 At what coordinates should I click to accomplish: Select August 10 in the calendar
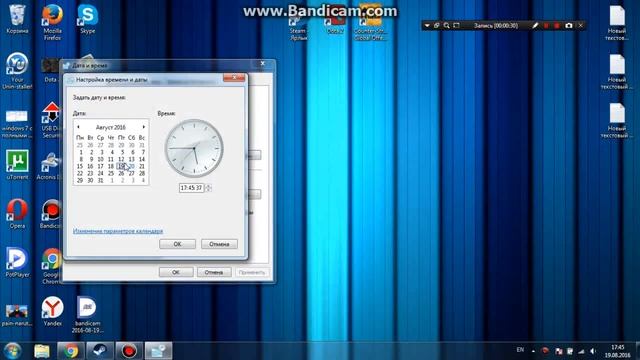[100, 159]
